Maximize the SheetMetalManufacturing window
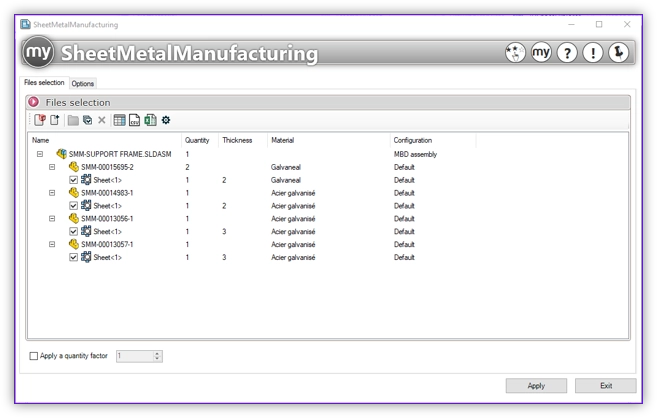The width and height of the screenshot is (657, 418). click(599, 24)
